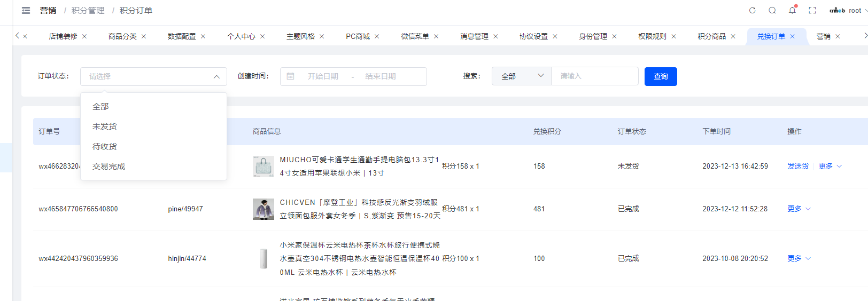868x301 pixels.
Task: Close the 店铺装修 tab
Action: point(84,36)
